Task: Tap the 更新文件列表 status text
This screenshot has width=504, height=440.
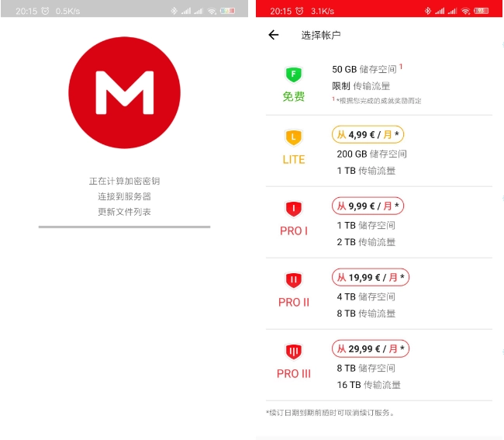Action: [x=124, y=212]
